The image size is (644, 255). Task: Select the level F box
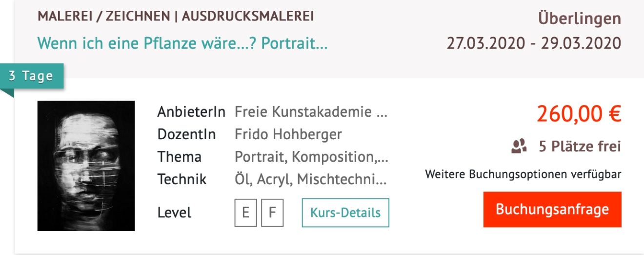272,213
